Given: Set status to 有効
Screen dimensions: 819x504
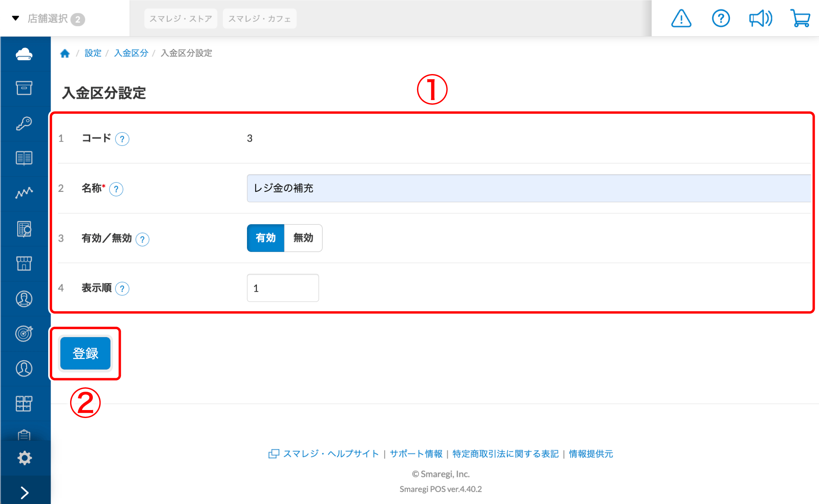Looking at the screenshot, I should click(265, 238).
